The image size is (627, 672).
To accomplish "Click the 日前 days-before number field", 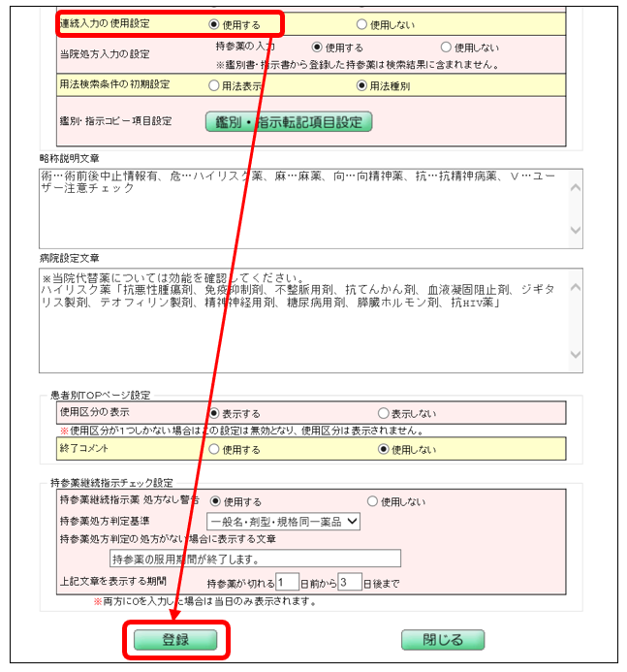I will pyautogui.click(x=288, y=583).
